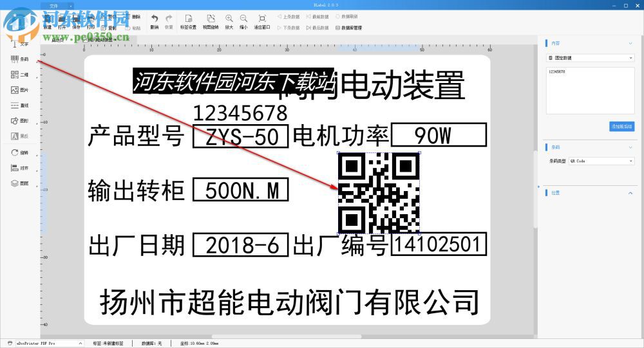The image size is (644, 348).
Task: Click 数据刷新 refresh data
Action: point(346,17)
